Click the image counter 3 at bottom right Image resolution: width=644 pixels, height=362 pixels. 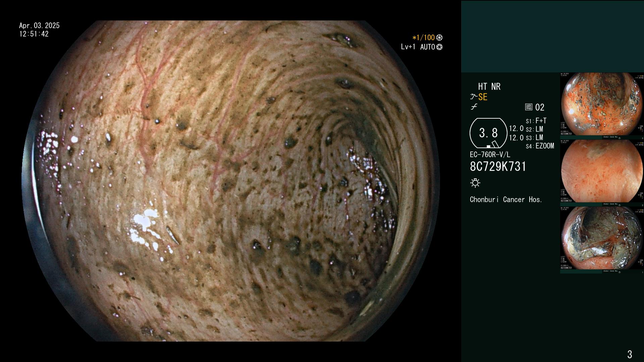(630, 354)
